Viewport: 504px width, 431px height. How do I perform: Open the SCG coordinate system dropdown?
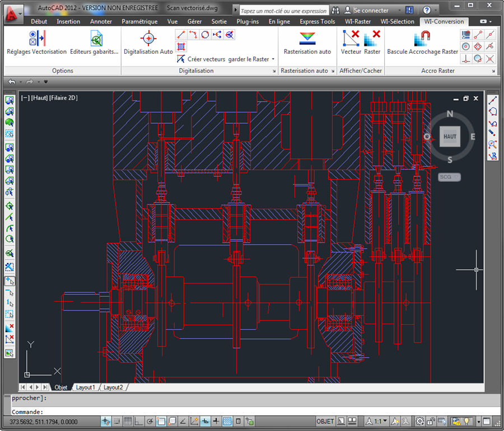click(x=449, y=177)
